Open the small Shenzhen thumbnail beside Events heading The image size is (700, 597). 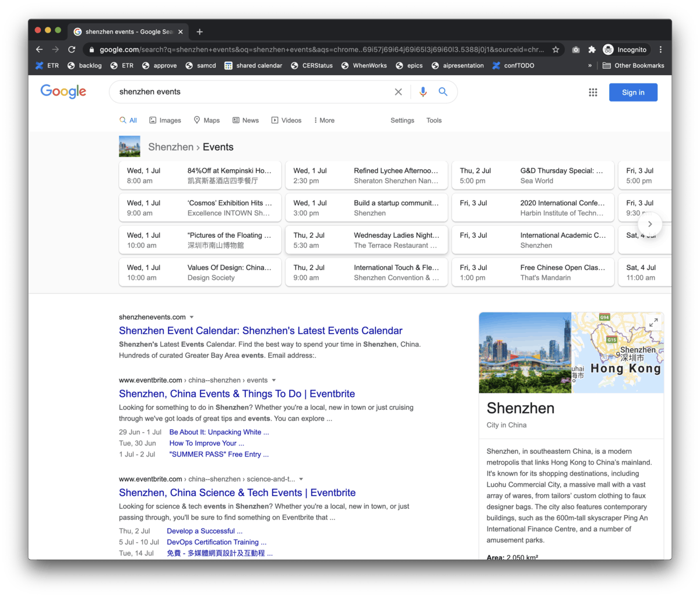tap(129, 146)
